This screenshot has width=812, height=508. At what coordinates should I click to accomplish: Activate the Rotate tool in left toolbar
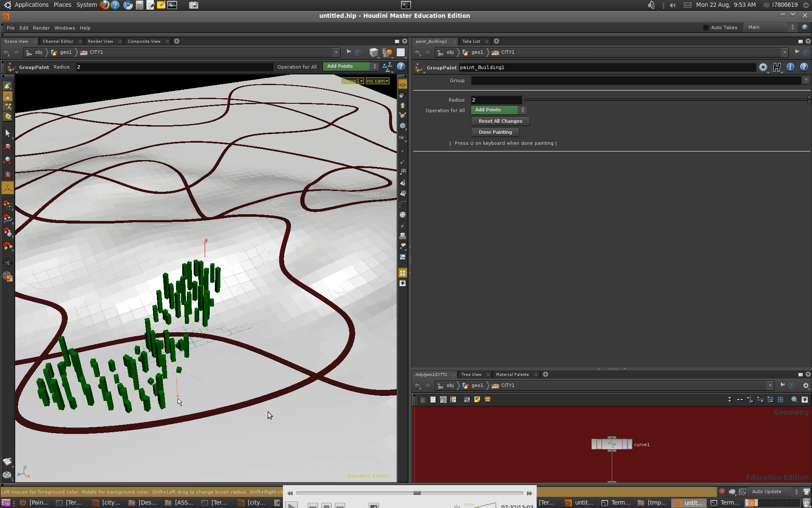click(8, 160)
